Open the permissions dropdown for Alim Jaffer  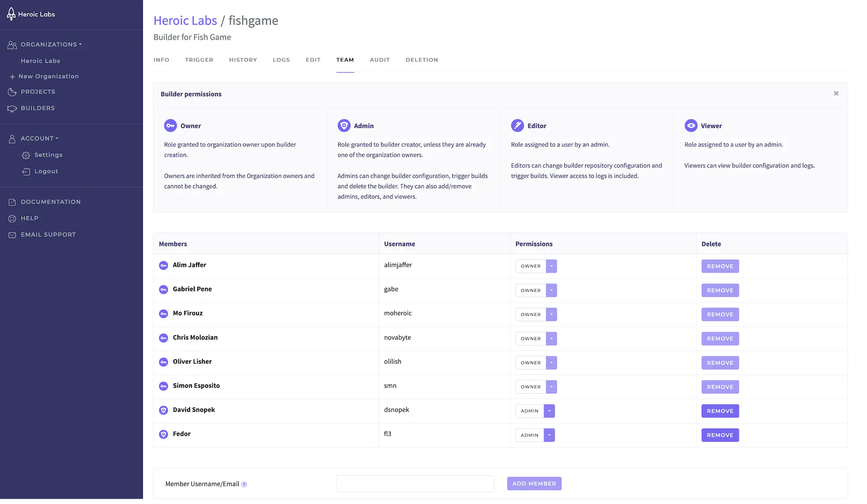coord(551,266)
